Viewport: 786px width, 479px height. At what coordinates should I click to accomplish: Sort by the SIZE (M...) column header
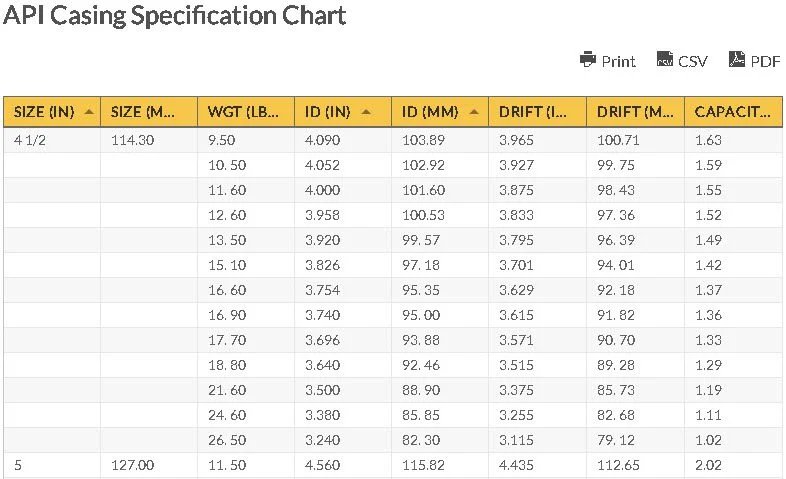(148, 111)
